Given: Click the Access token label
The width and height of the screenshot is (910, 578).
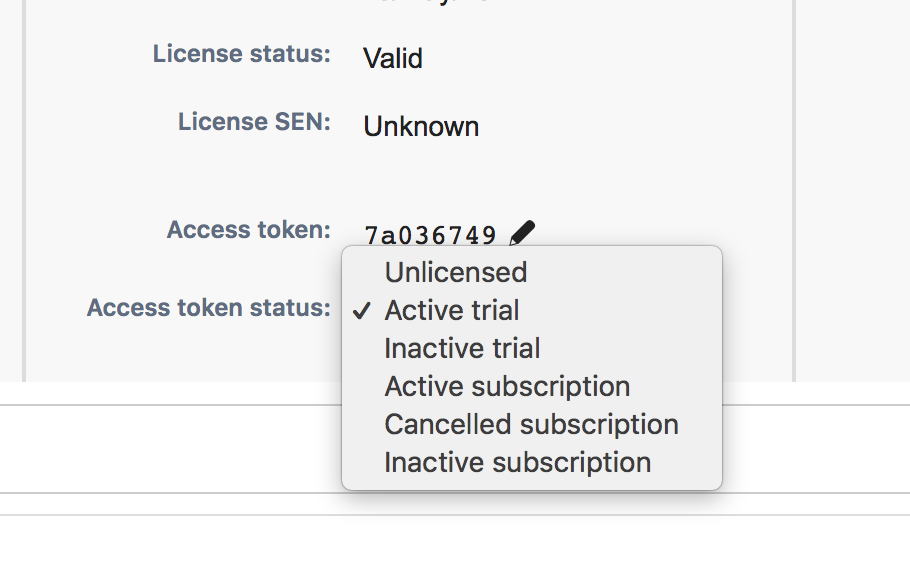Looking at the screenshot, I should point(248,230).
